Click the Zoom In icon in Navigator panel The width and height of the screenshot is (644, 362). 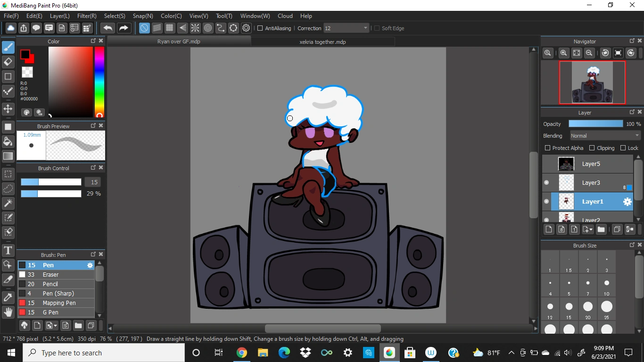tap(563, 53)
